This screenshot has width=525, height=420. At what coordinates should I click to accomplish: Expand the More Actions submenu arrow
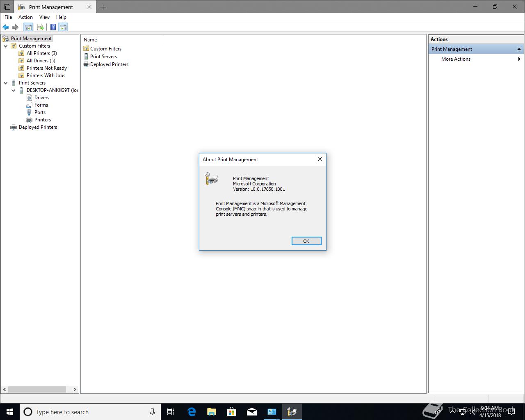pyautogui.click(x=519, y=59)
